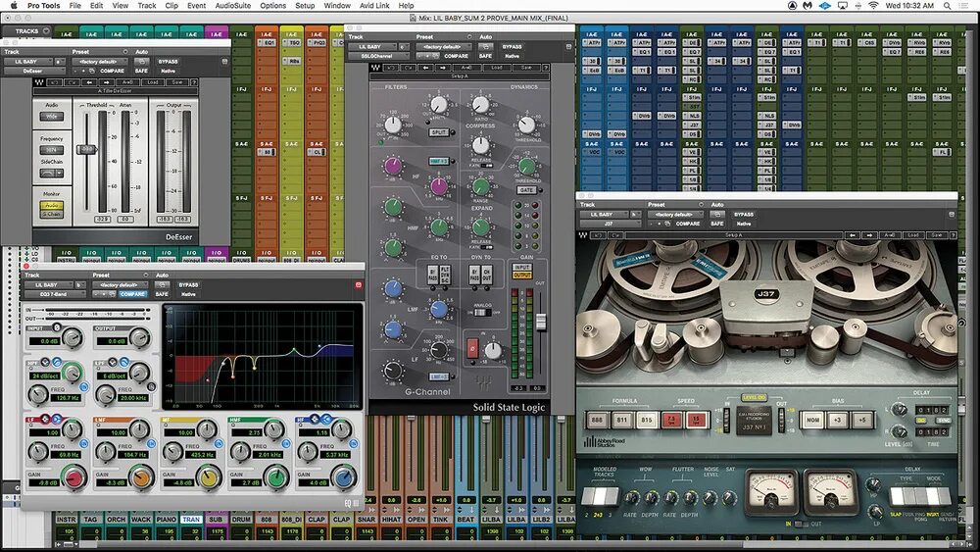The width and height of the screenshot is (980, 552).
Task: Toggle BYPASS in the SSLGChannel window
Action: tap(512, 47)
